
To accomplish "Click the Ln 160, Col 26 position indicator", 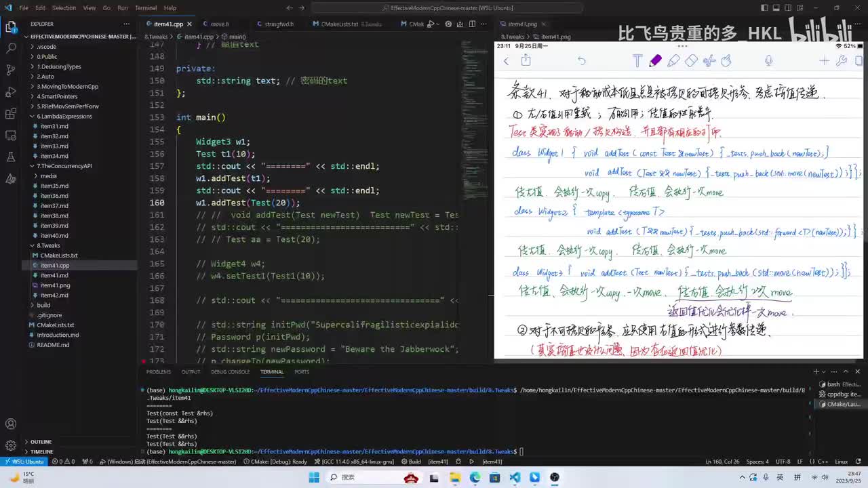I will (722, 462).
